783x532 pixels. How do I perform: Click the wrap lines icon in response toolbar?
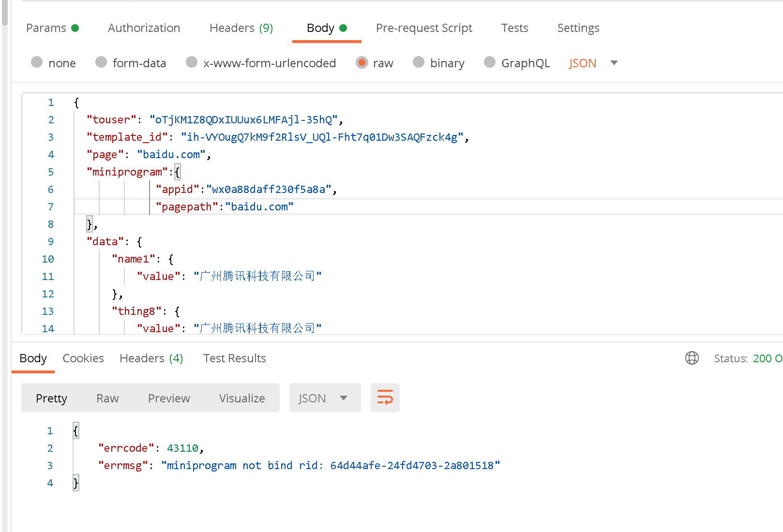[x=385, y=398]
